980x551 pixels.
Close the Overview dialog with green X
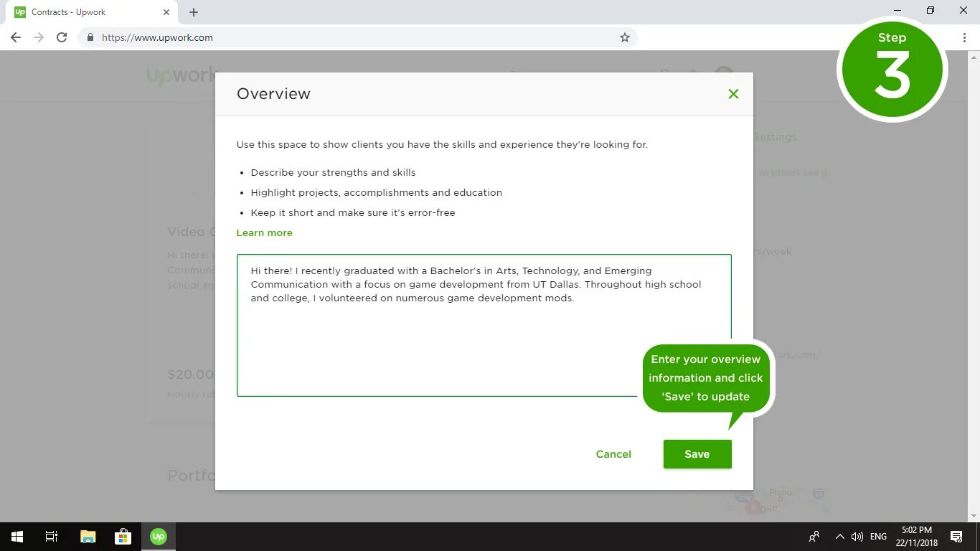coord(733,94)
